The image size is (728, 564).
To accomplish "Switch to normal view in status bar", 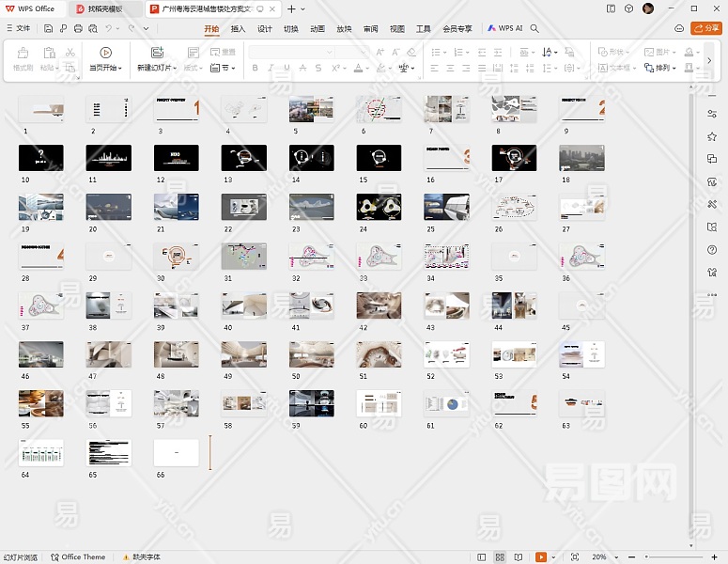I will pyautogui.click(x=481, y=557).
